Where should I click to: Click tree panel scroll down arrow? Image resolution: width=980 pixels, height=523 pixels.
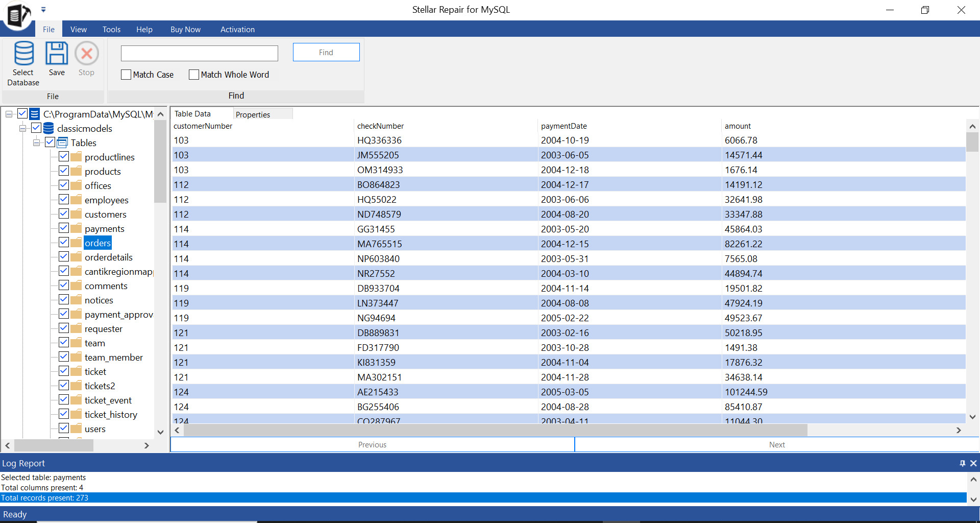click(160, 432)
